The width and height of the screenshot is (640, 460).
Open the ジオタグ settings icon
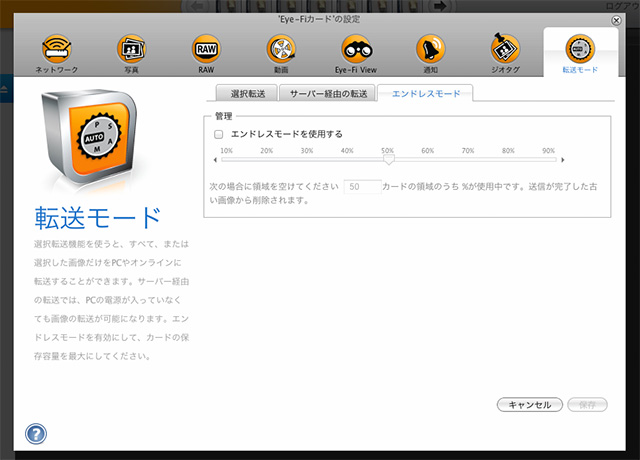click(x=505, y=48)
